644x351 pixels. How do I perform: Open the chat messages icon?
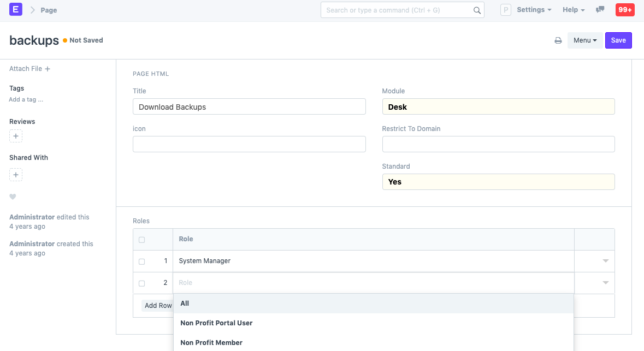[600, 9]
